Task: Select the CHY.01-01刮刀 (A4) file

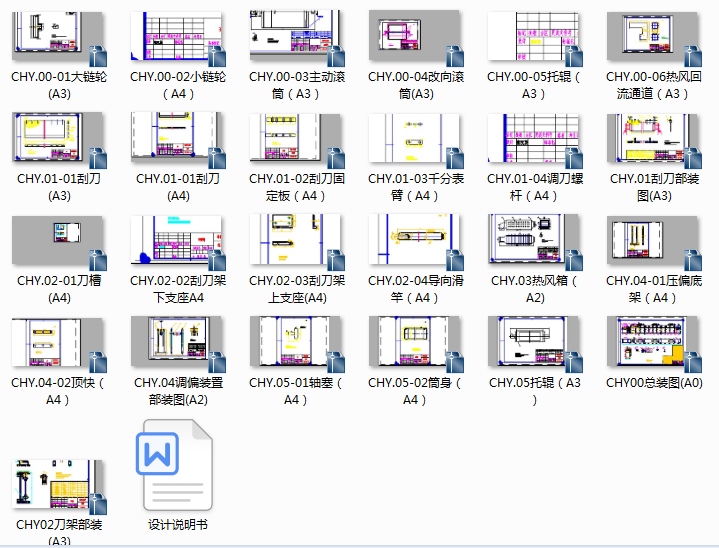Action: tap(178, 140)
